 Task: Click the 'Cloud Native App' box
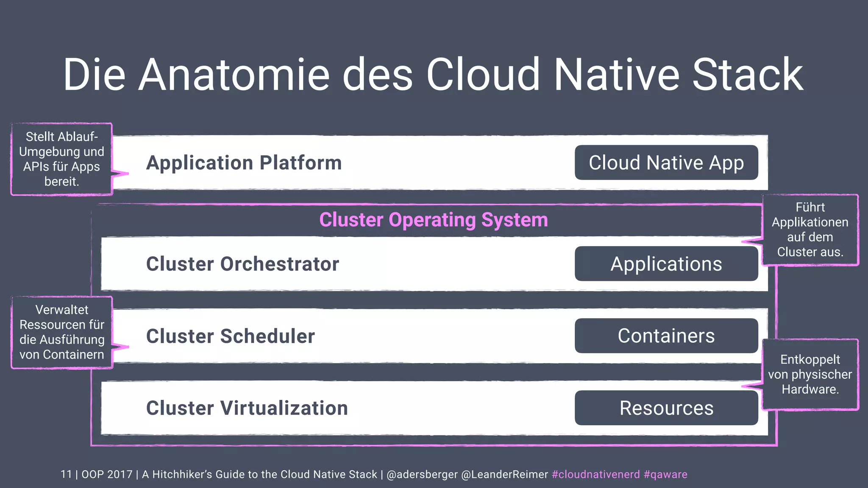point(666,163)
